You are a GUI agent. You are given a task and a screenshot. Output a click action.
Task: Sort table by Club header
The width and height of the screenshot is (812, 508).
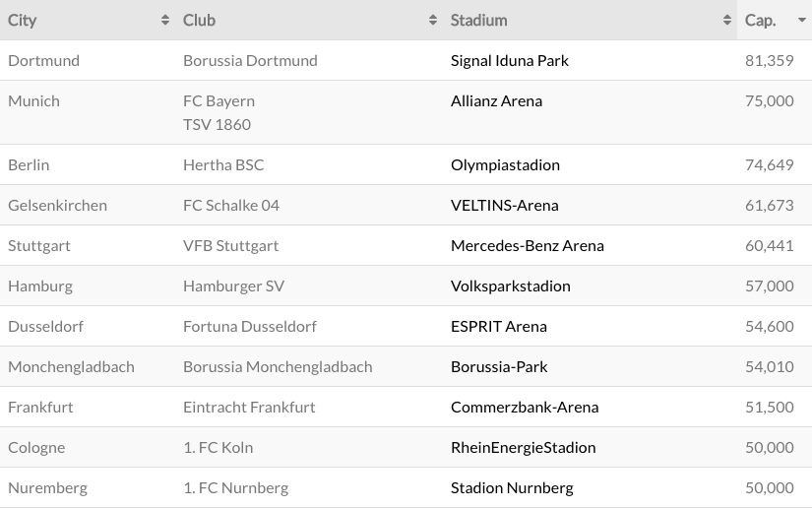pos(200,21)
